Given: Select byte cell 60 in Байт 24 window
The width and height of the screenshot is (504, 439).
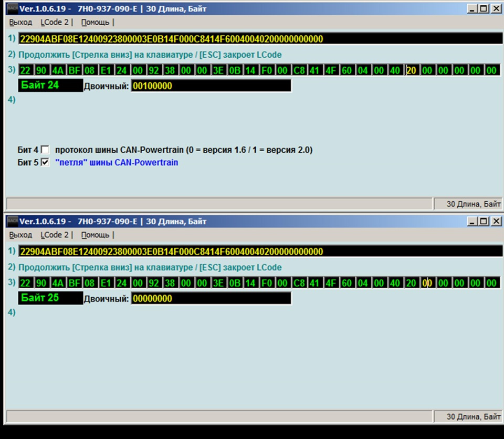Looking at the screenshot, I should coord(347,70).
